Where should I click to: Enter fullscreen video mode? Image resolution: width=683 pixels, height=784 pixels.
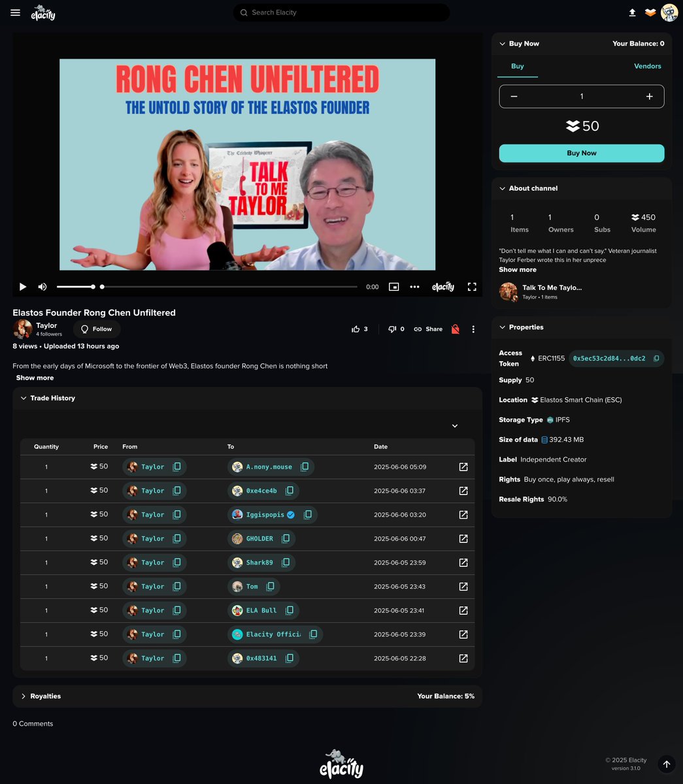(472, 287)
